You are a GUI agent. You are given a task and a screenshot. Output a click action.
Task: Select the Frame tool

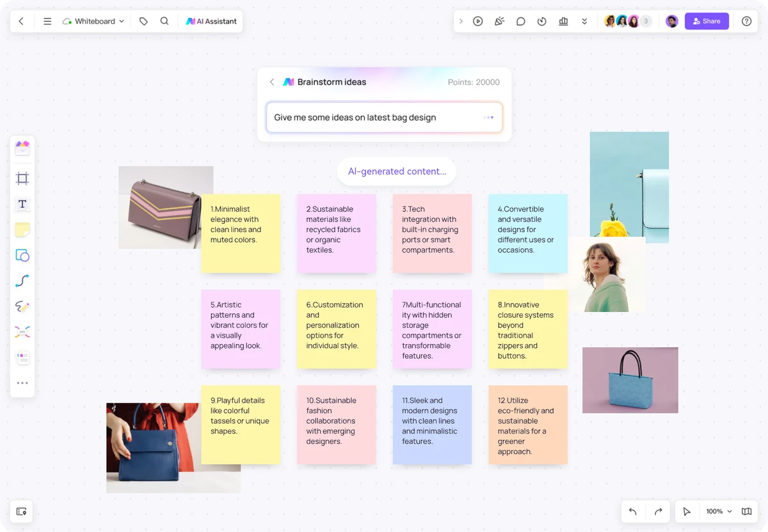coord(22,178)
